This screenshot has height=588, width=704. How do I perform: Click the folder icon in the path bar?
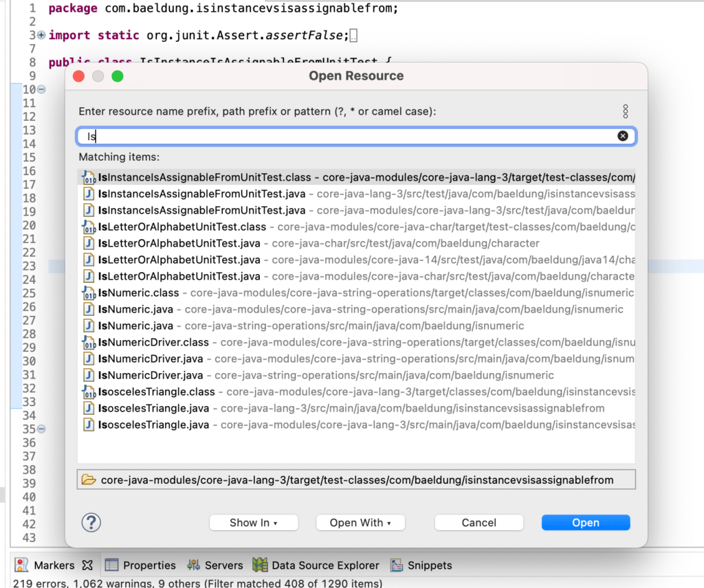pyautogui.click(x=89, y=479)
